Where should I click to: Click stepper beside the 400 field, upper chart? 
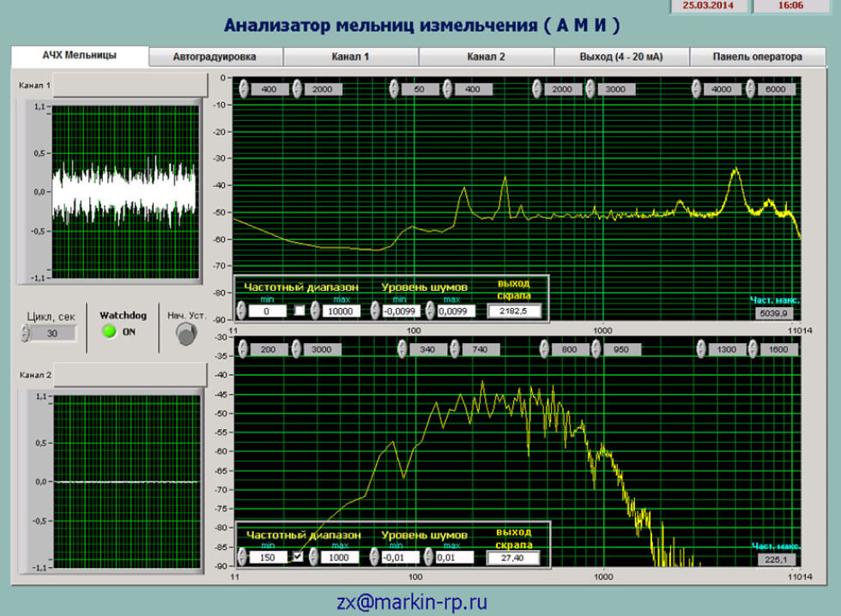pyautogui.click(x=243, y=89)
